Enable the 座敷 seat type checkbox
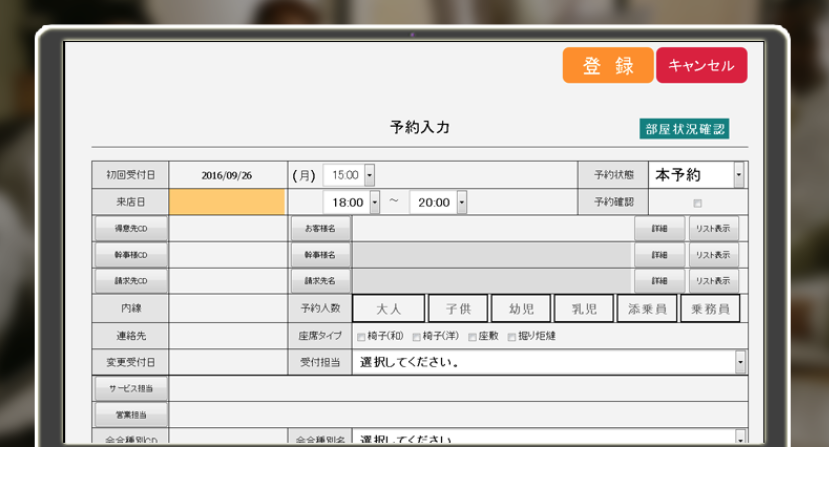The width and height of the screenshot is (829, 477). [x=469, y=337]
